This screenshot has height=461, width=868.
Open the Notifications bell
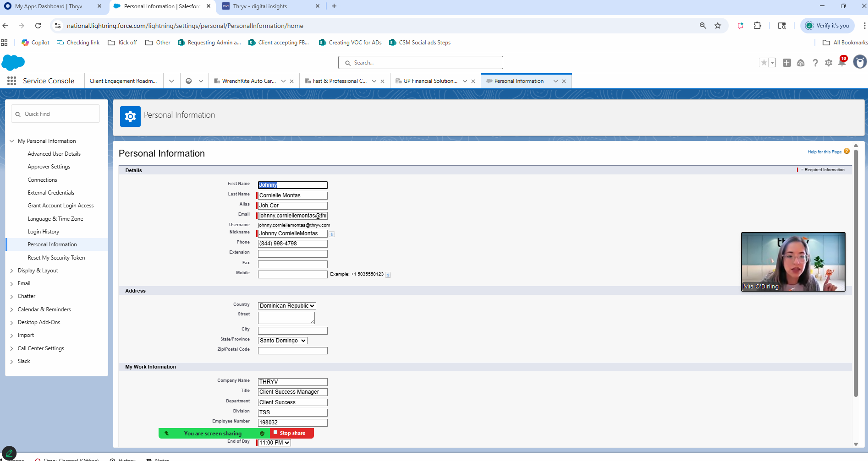pos(842,62)
